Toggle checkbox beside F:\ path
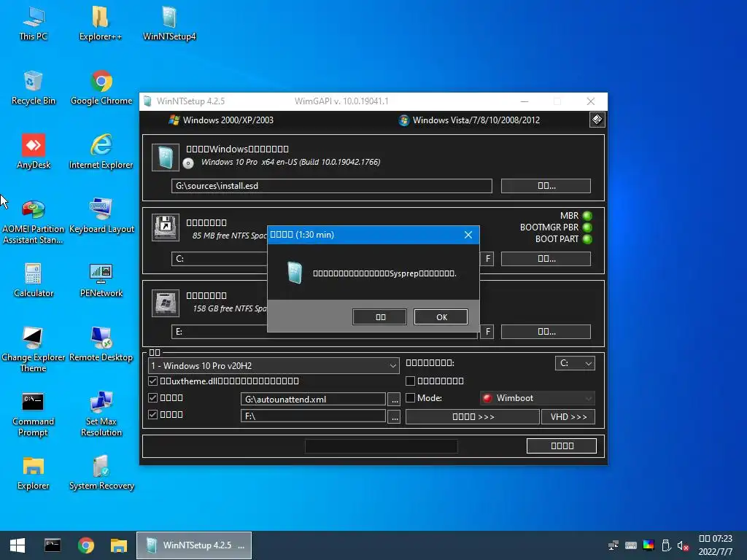The image size is (747, 560). 152,414
